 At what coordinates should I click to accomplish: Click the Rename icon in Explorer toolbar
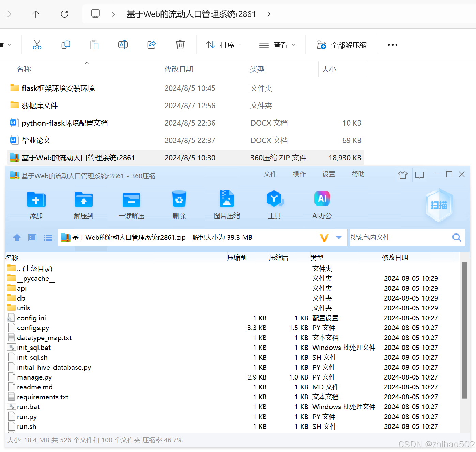[x=123, y=45]
